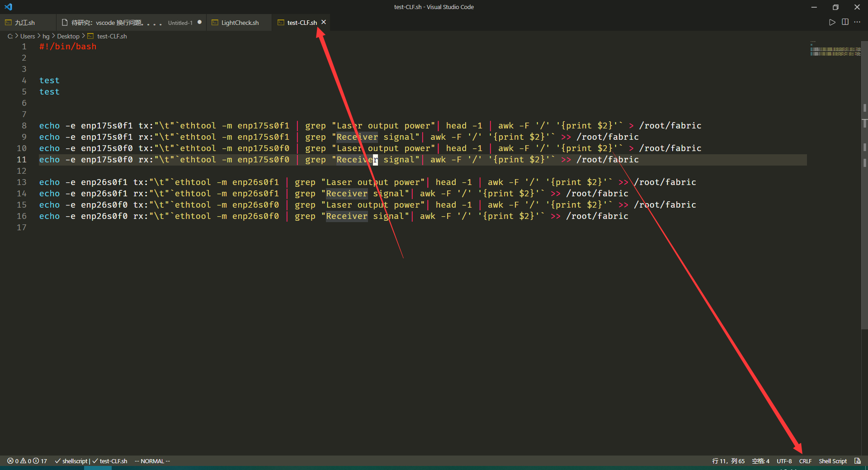Click /root/fabric at end of line 16
Image resolution: width=868 pixels, height=470 pixels.
click(597, 216)
